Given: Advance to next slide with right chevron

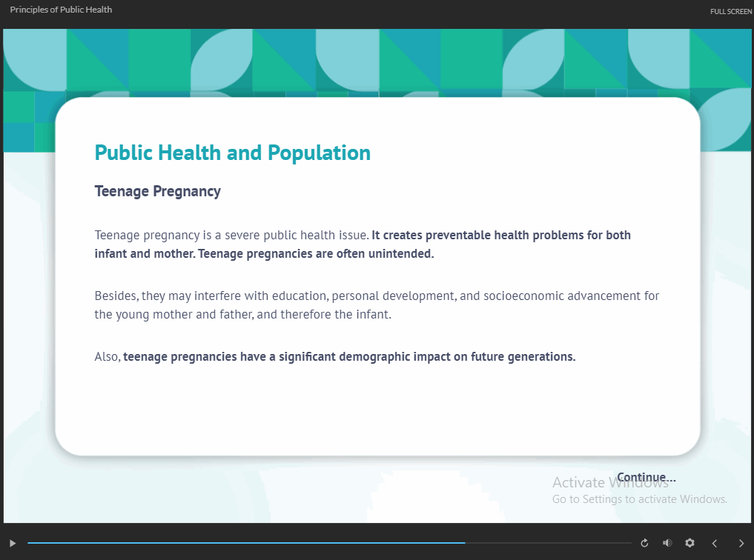Looking at the screenshot, I should tap(741, 543).
